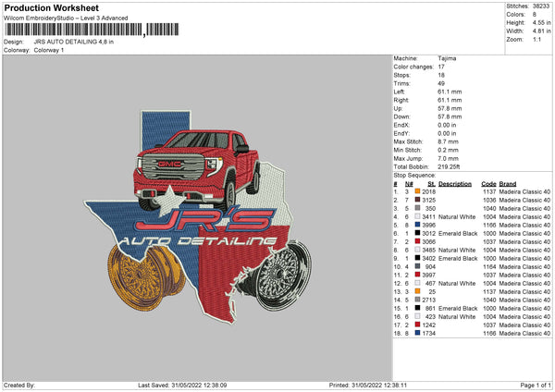Click stitch count 1242 in stop 17
The image size is (555, 392).
428,325
